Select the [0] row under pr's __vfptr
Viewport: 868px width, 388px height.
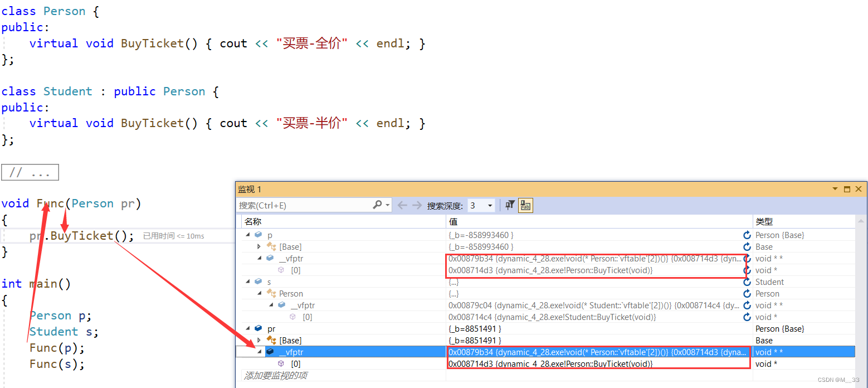click(545, 364)
